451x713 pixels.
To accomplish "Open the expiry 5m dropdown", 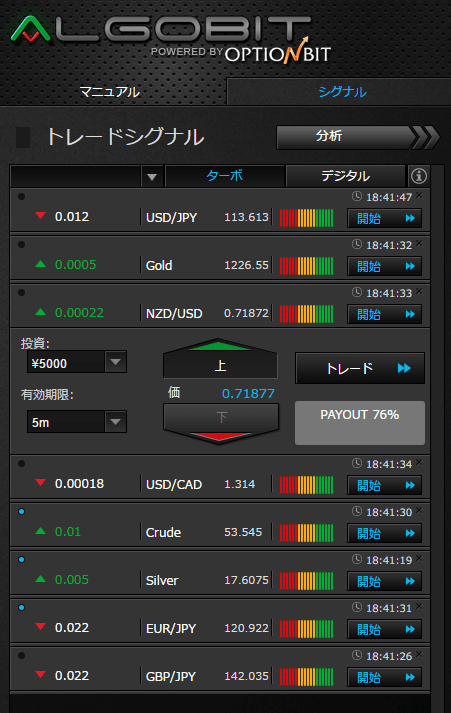I will pos(115,422).
